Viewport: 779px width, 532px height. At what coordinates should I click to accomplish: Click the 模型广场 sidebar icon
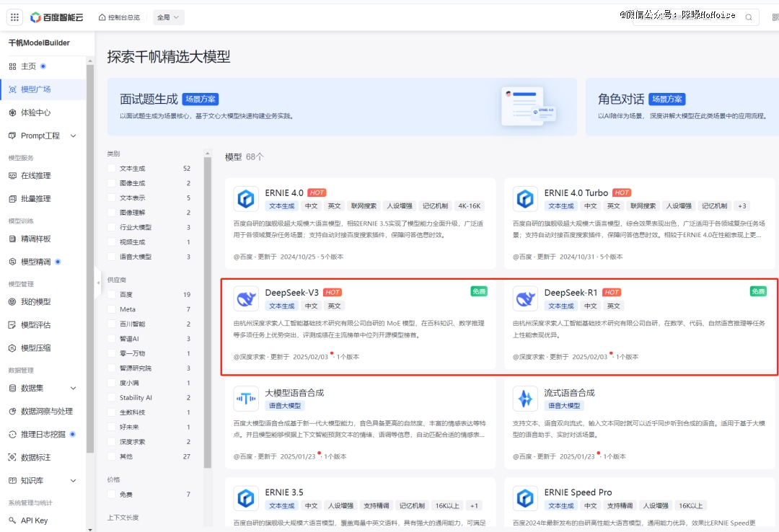point(12,89)
